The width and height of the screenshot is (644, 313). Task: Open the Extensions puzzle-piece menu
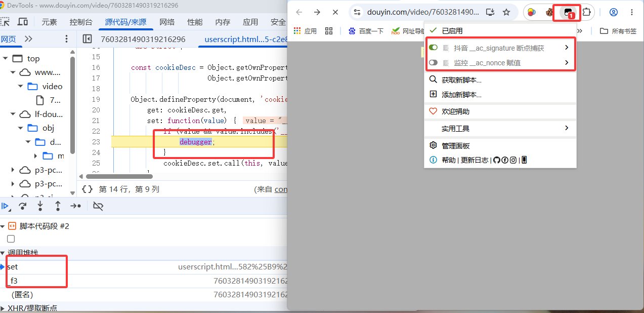coord(586,12)
